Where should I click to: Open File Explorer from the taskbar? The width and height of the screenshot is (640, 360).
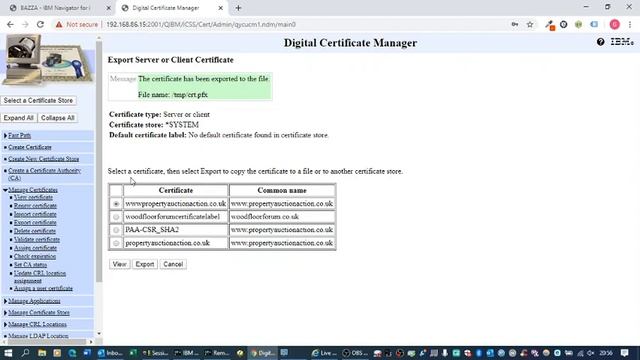(42, 353)
